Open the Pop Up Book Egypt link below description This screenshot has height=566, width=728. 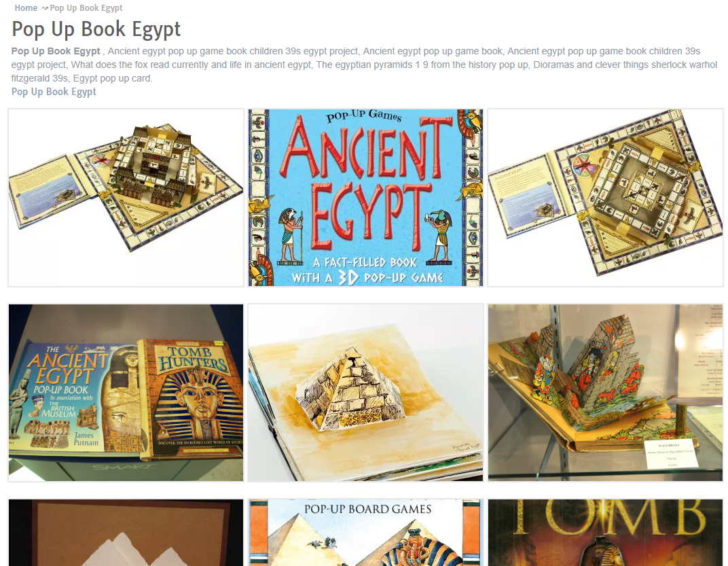[54, 92]
